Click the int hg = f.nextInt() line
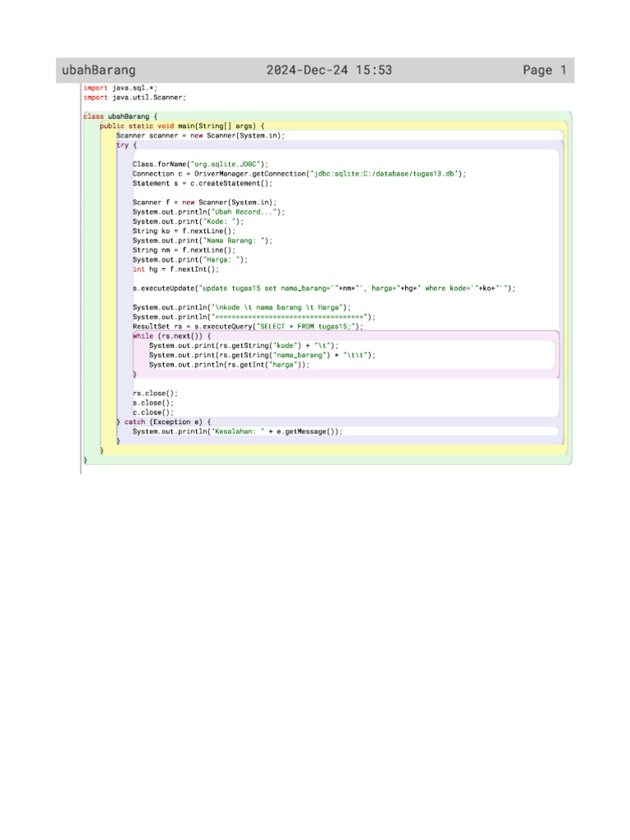This screenshot has width=630, height=840. tap(176, 269)
